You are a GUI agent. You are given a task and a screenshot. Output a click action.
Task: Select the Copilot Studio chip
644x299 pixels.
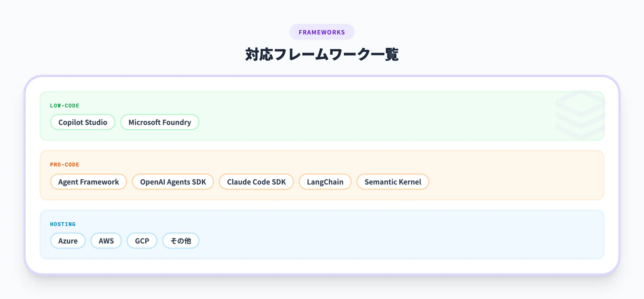click(83, 122)
